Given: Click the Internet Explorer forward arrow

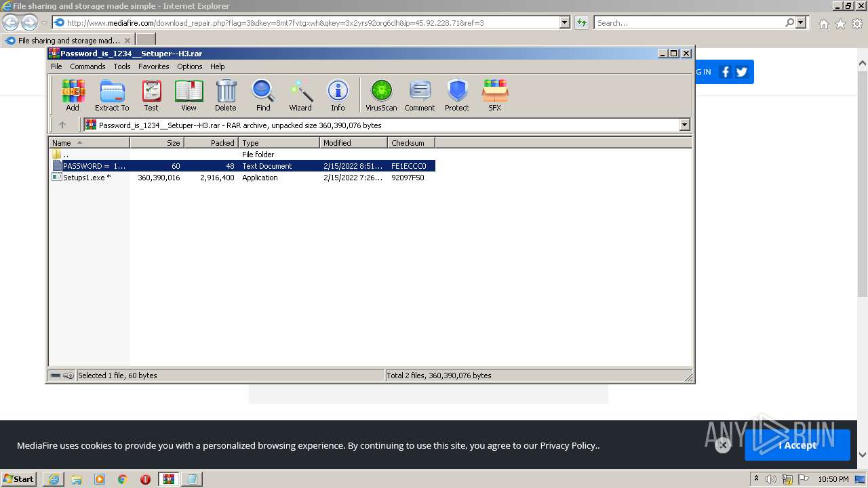Looking at the screenshot, I should point(29,22).
